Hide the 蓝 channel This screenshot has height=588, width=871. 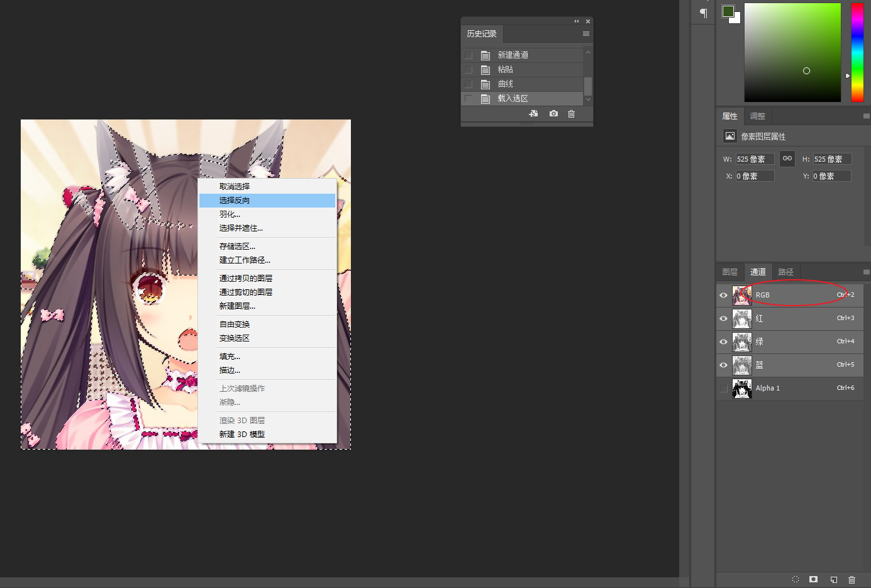(724, 365)
